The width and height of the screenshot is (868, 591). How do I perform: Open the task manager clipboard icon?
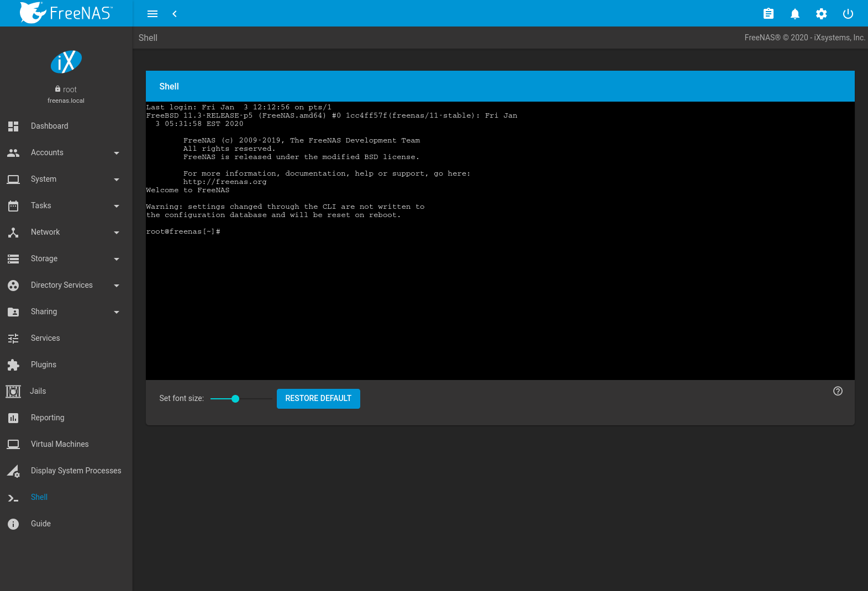click(x=768, y=14)
